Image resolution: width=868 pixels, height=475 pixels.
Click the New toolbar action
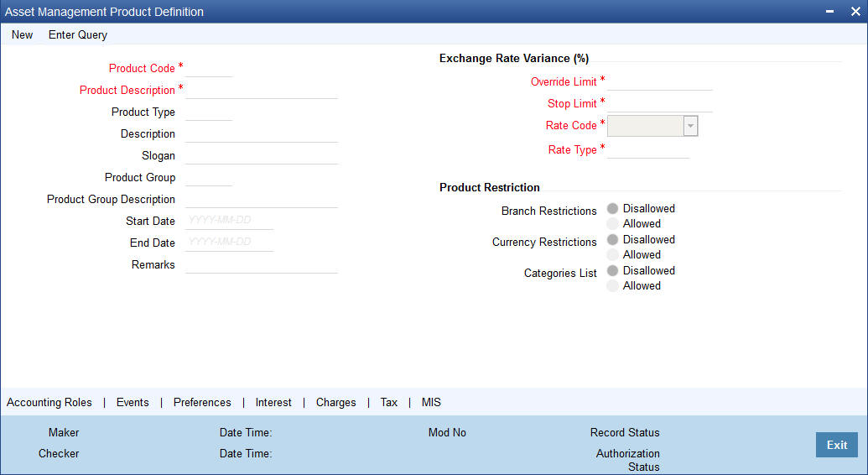[22, 35]
